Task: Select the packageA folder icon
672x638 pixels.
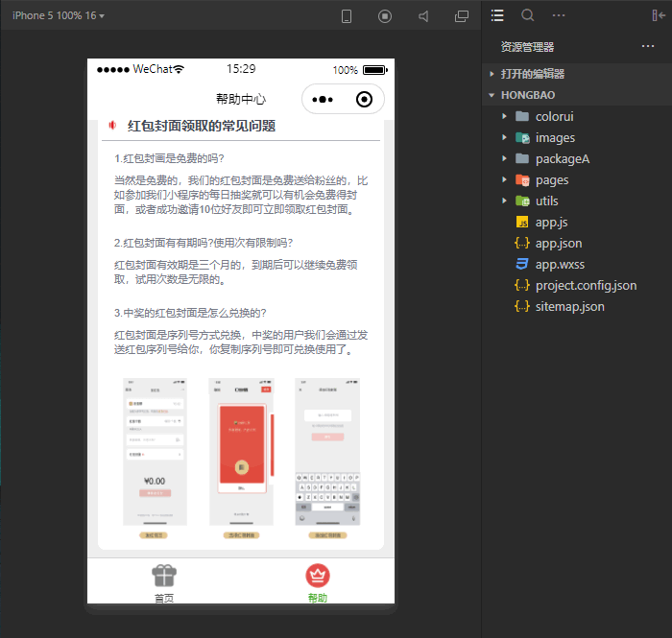Action: tap(522, 158)
